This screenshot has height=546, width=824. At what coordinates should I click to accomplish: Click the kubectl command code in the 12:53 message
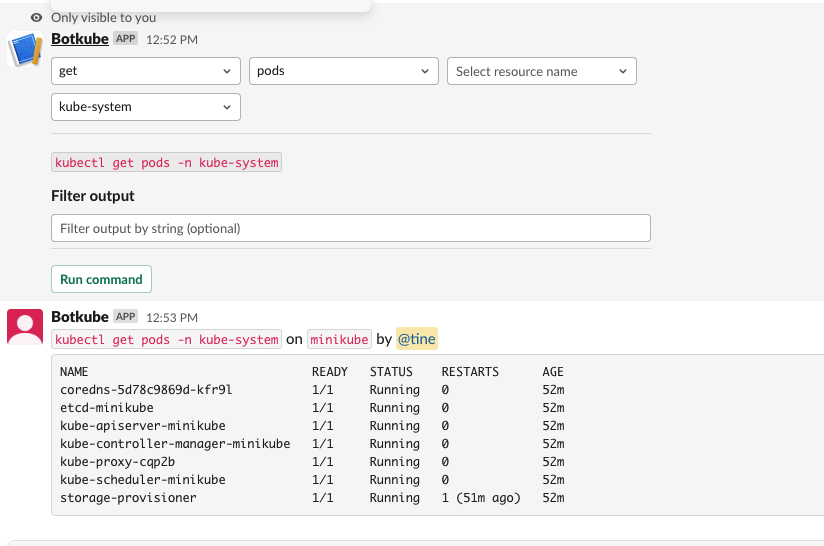(167, 339)
